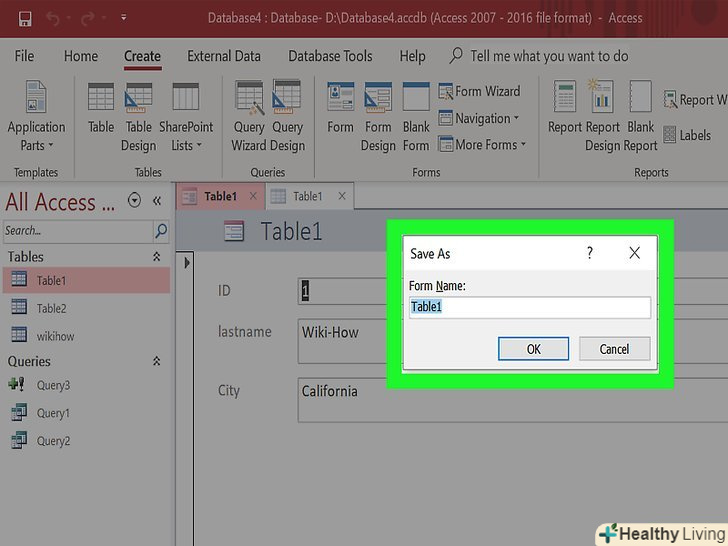728x546 pixels.
Task: Click Cancel in the Save As dialog
Action: click(x=614, y=349)
